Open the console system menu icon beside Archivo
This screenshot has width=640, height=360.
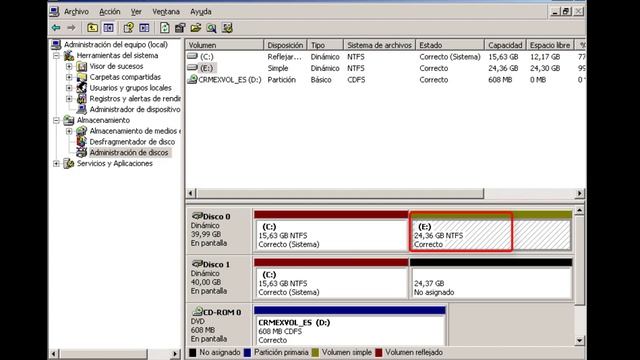[x=54, y=11]
